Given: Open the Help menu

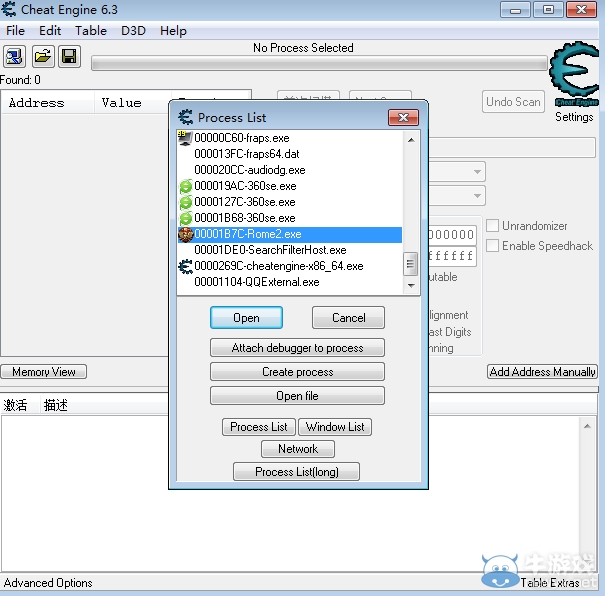Looking at the screenshot, I should tap(173, 30).
